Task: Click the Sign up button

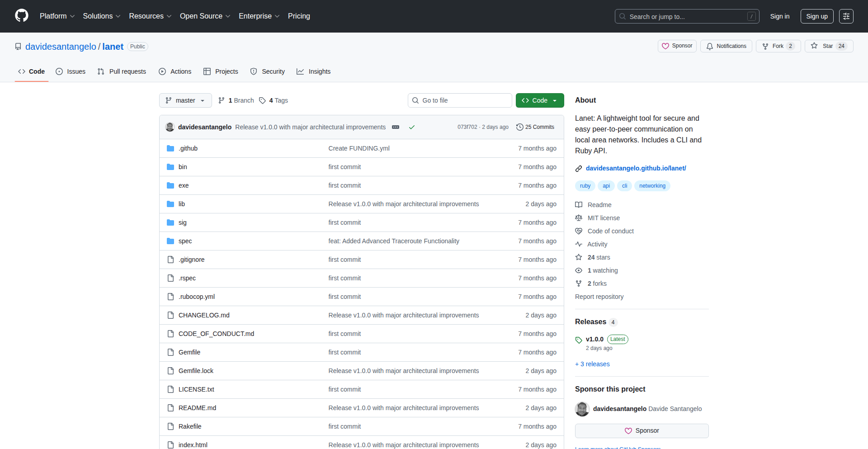Action: (816, 16)
